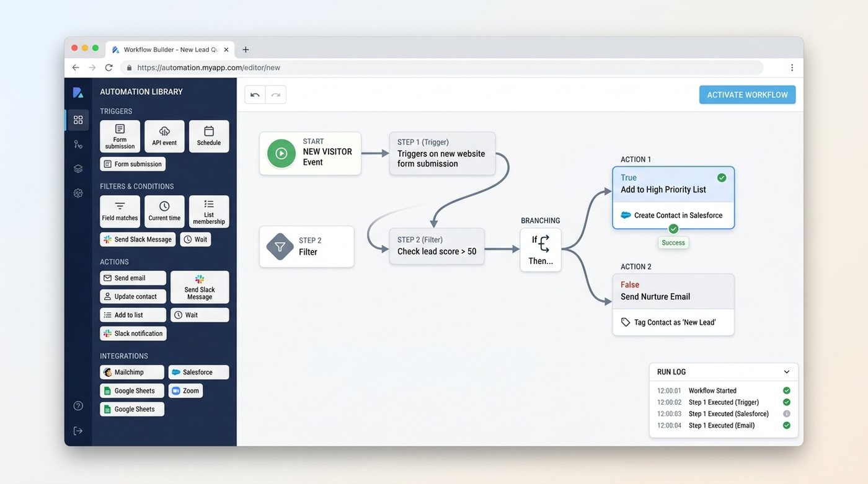Select the Zoom integration chip
This screenshot has width=868, height=484.
tap(185, 391)
